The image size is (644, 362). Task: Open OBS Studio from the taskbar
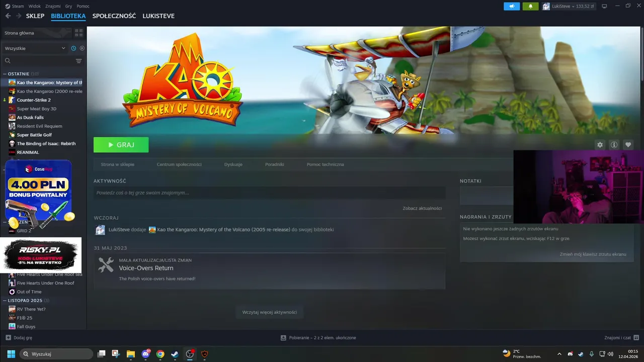pos(190,354)
